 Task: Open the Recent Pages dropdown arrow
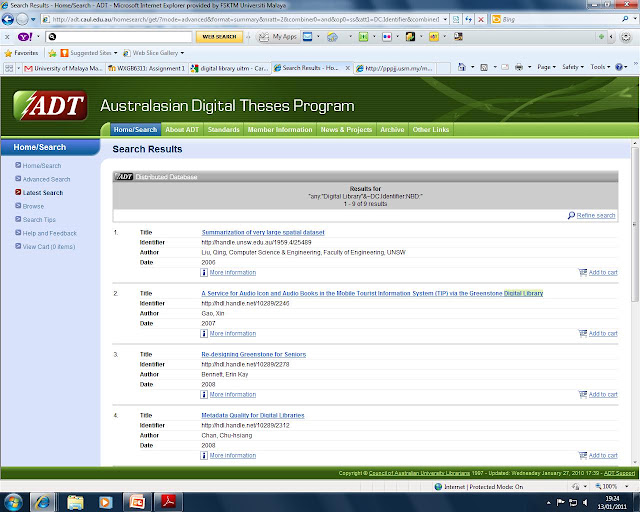point(33,19)
